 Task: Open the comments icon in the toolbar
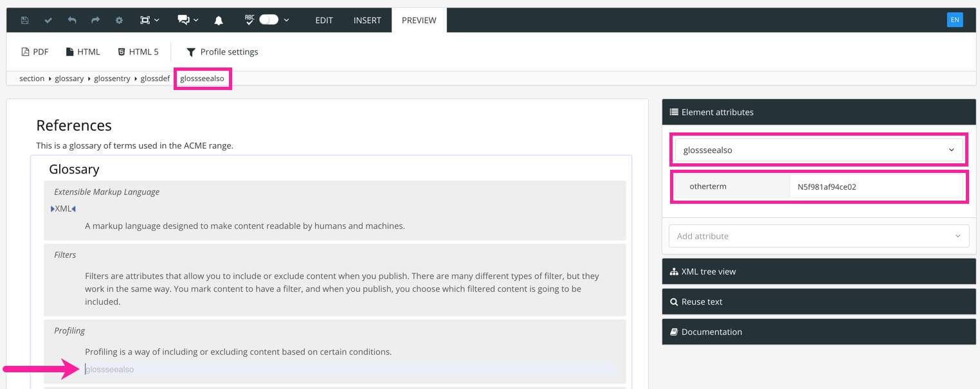(x=182, y=20)
